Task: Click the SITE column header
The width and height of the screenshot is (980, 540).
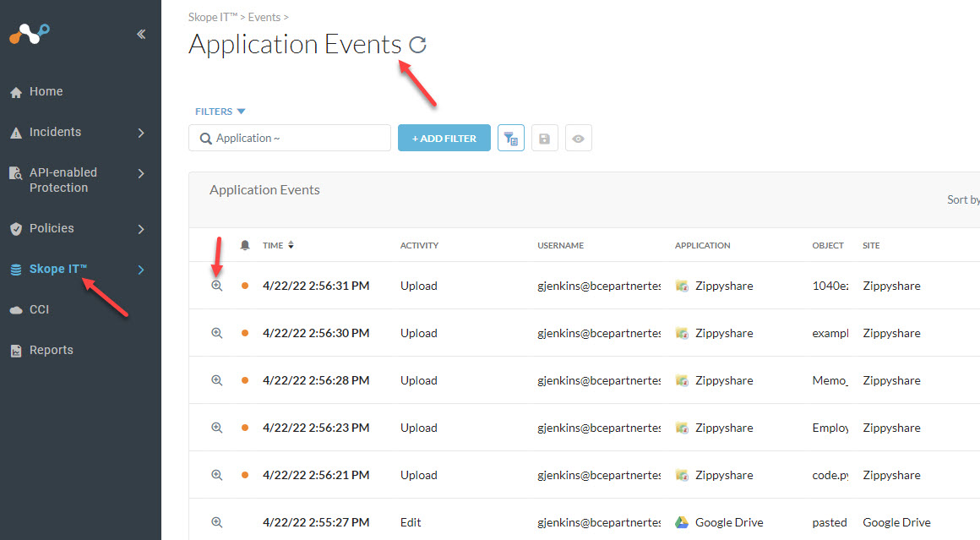Action: click(x=871, y=245)
